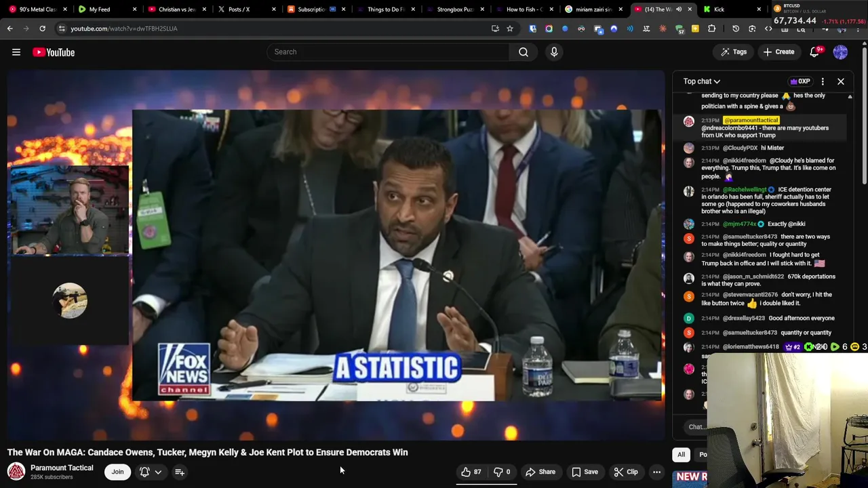Screen dimensions: 868x488
Task: Click the @mjm4774x chat username
Action: (739, 224)
